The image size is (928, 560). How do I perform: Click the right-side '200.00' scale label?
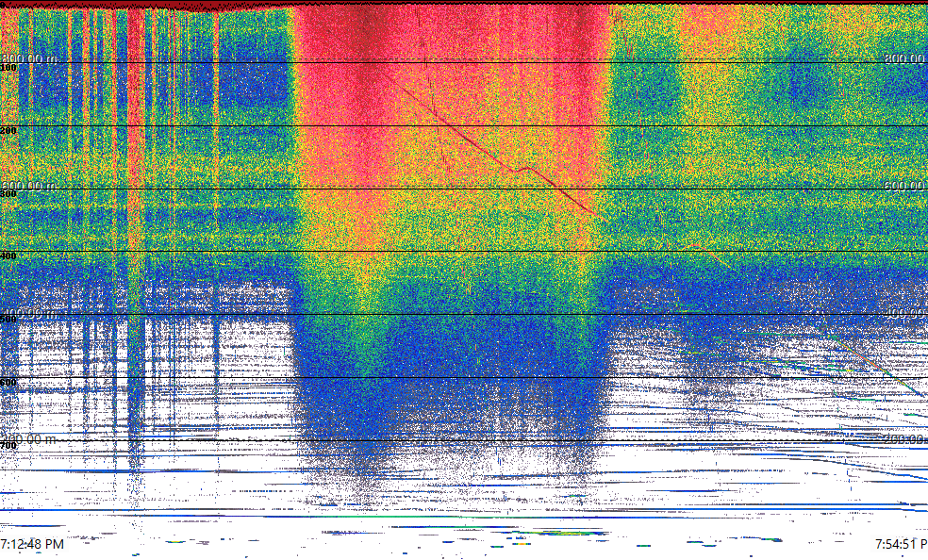(905, 438)
